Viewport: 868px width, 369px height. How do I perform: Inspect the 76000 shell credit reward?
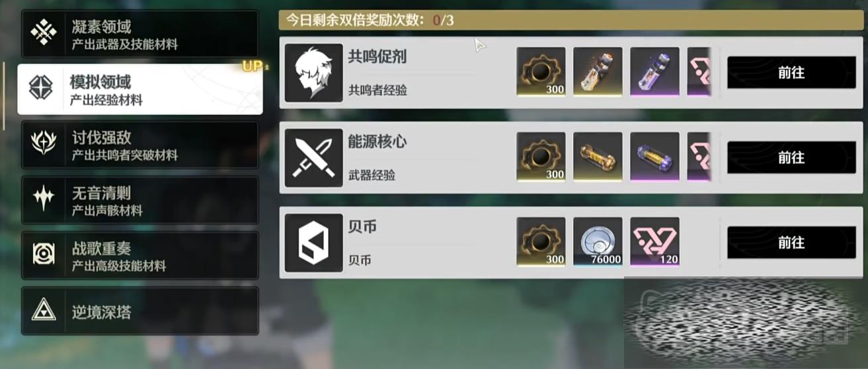click(x=598, y=241)
